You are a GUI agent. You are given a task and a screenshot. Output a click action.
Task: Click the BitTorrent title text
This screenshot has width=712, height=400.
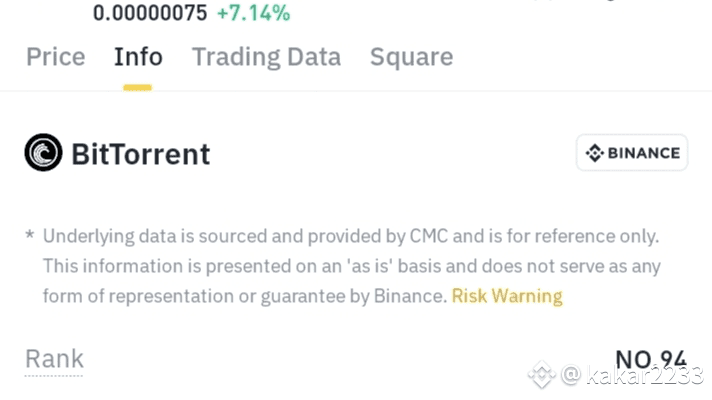pyautogui.click(x=141, y=154)
